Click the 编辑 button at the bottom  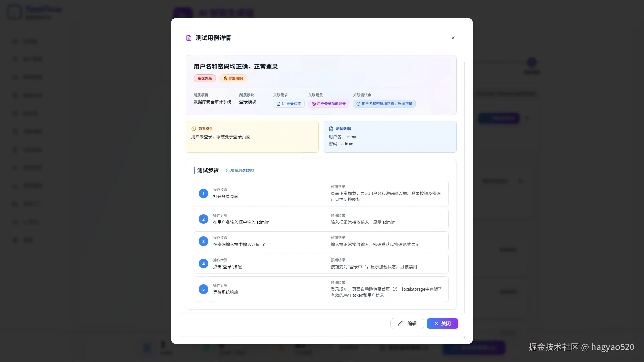point(407,323)
